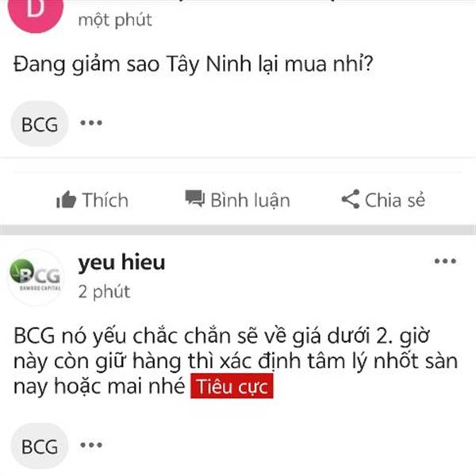Click the comment bubbles icon
476x476 pixels.
click(x=195, y=198)
